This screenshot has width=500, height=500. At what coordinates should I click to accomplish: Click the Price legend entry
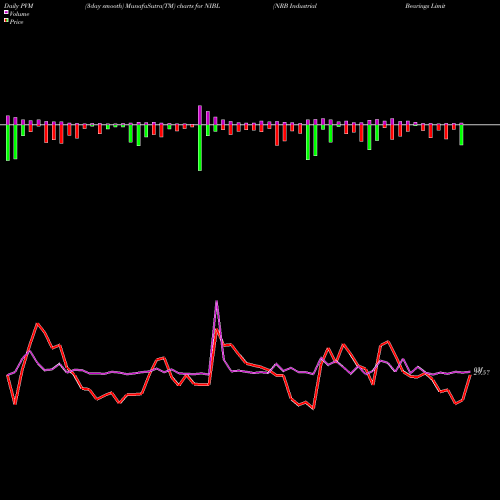coord(14,22)
